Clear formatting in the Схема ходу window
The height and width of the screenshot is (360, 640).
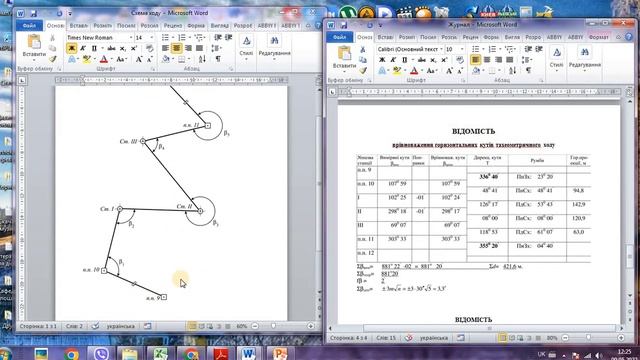pos(150,49)
